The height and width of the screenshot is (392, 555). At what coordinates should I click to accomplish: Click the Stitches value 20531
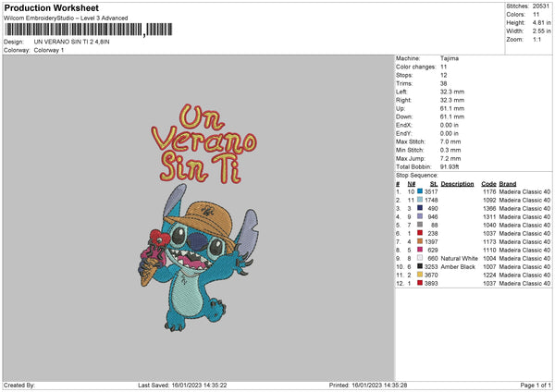click(x=541, y=6)
